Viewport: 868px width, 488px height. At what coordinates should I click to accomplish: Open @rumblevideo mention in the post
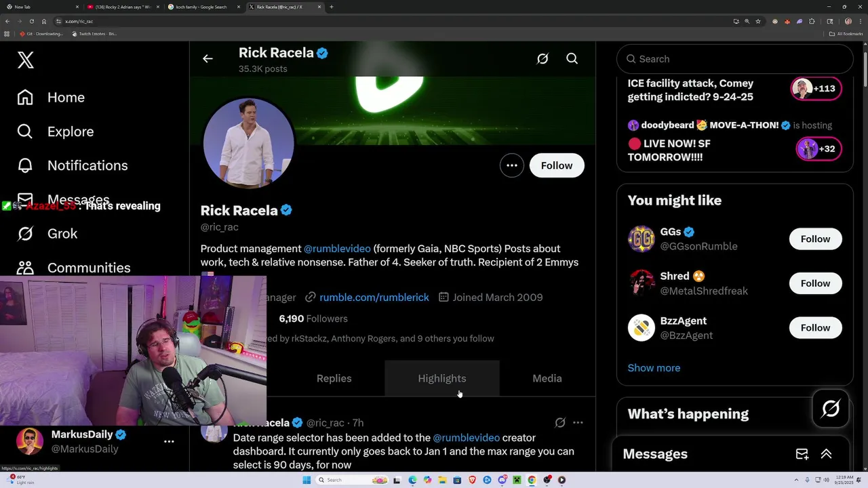pyautogui.click(x=467, y=438)
